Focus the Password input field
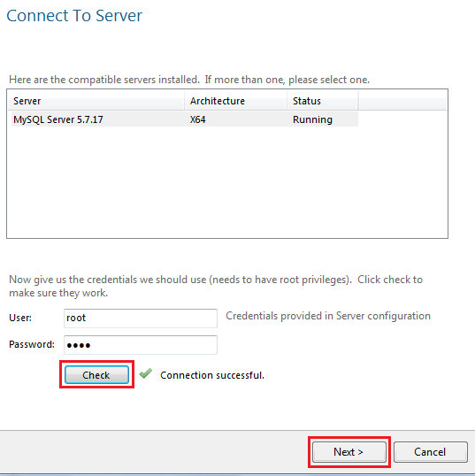The height and width of the screenshot is (476, 475). point(141,344)
